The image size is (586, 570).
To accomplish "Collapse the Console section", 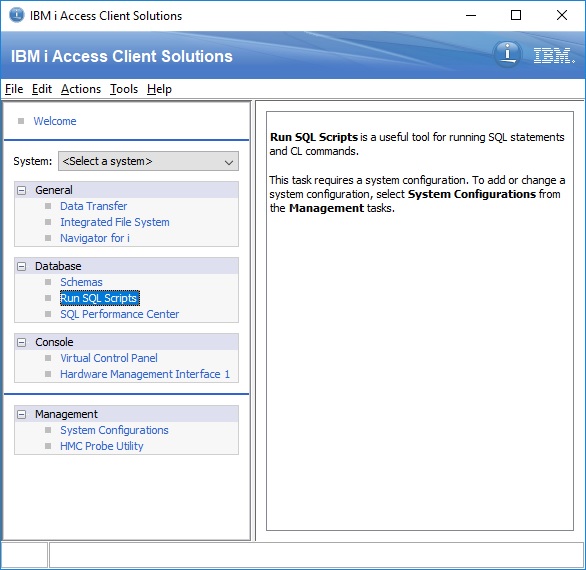I will (22, 342).
